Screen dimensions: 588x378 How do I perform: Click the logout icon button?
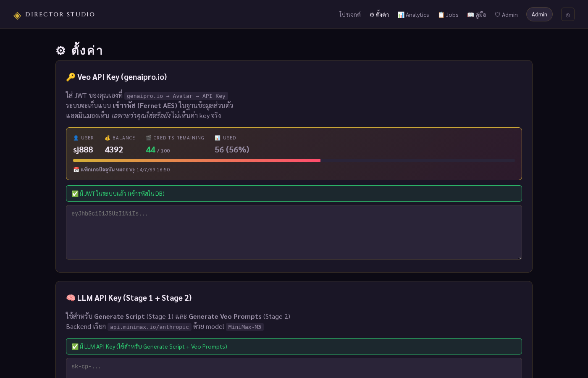(567, 14)
